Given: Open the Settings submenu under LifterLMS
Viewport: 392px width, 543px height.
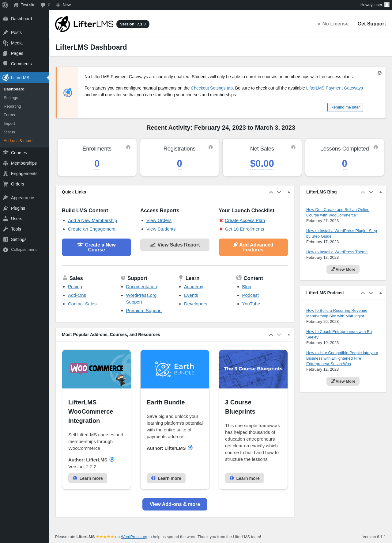Looking at the screenshot, I should point(11,98).
